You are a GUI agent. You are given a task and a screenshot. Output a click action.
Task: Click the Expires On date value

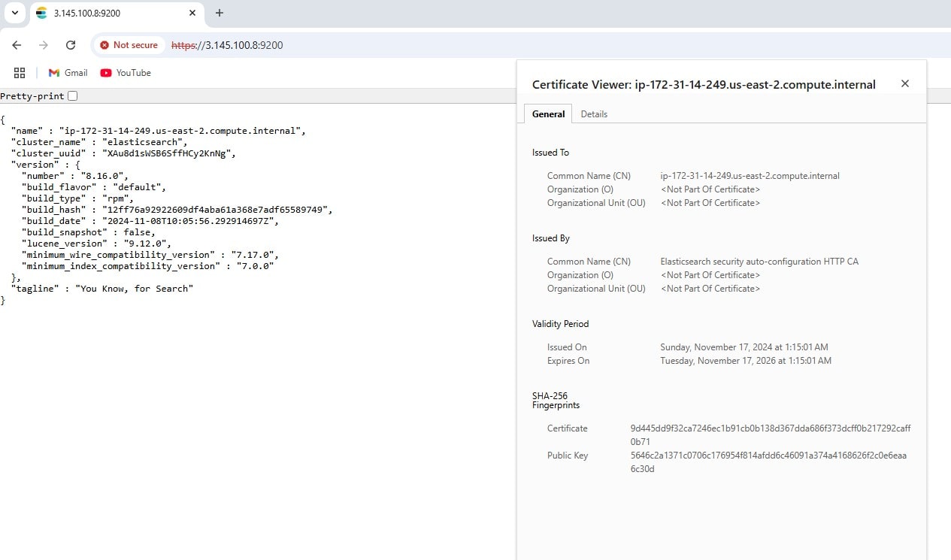point(746,361)
